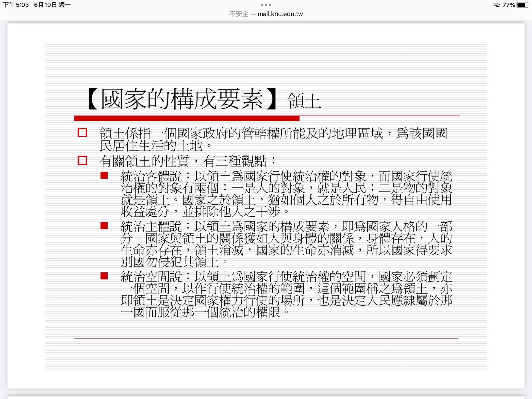
Task: Click the filled red bullet beside 統治主體說
Action: (x=104, y=226)
